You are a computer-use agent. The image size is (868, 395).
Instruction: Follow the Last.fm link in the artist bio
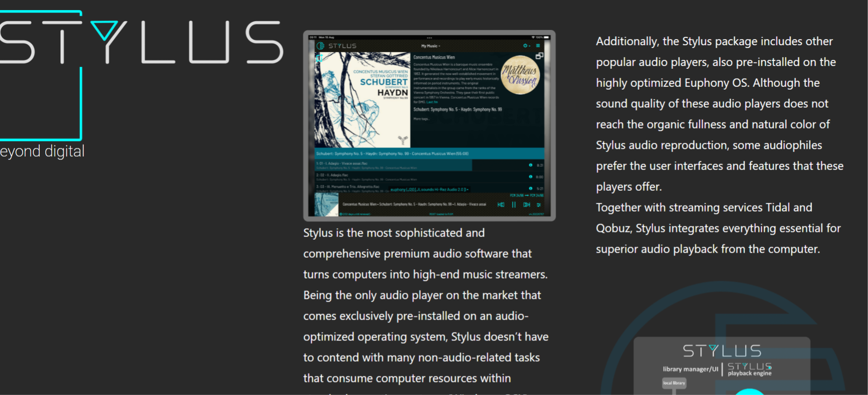coord(432,102)
